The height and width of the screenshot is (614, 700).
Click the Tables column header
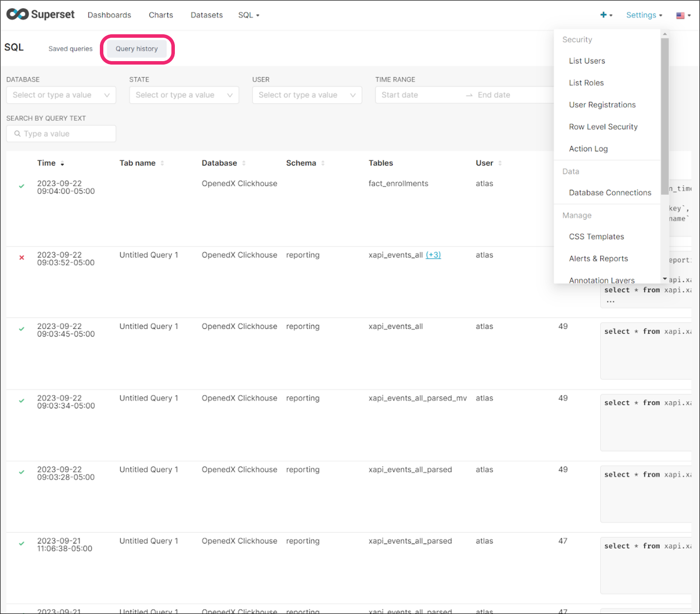point(381,163)
